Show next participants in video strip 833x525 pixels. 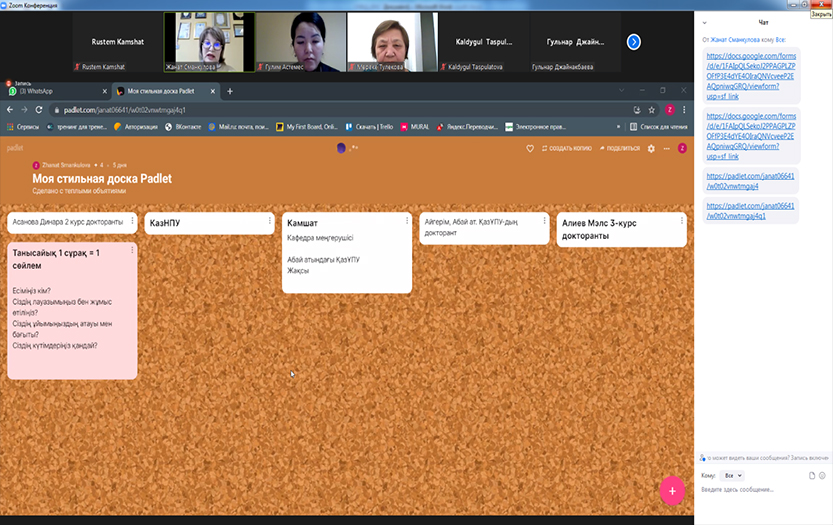coord(633,42)
